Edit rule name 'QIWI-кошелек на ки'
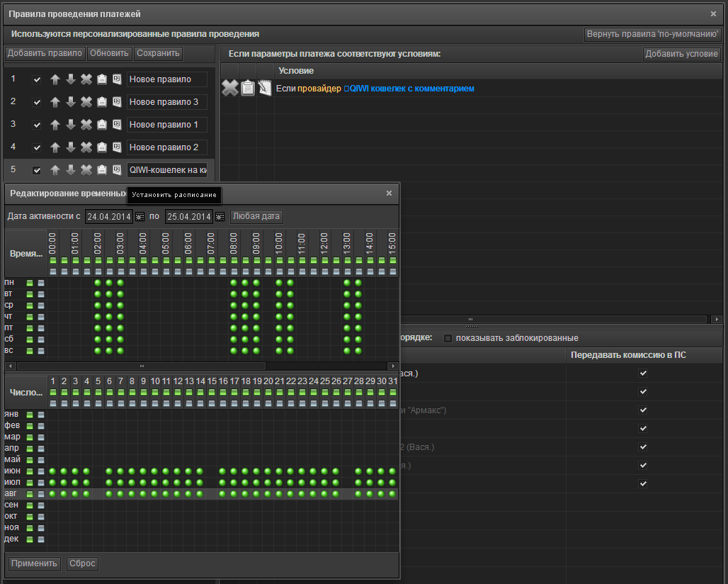Image resolution: width=728 pixels, height=584 pixels. [x=167, y=170]
